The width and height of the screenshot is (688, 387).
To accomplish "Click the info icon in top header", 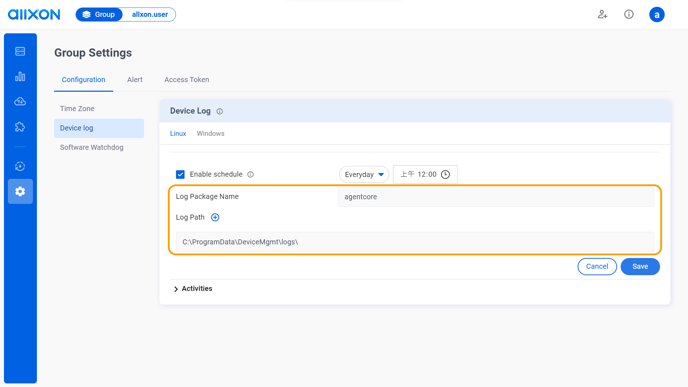I will pos(629,14).
